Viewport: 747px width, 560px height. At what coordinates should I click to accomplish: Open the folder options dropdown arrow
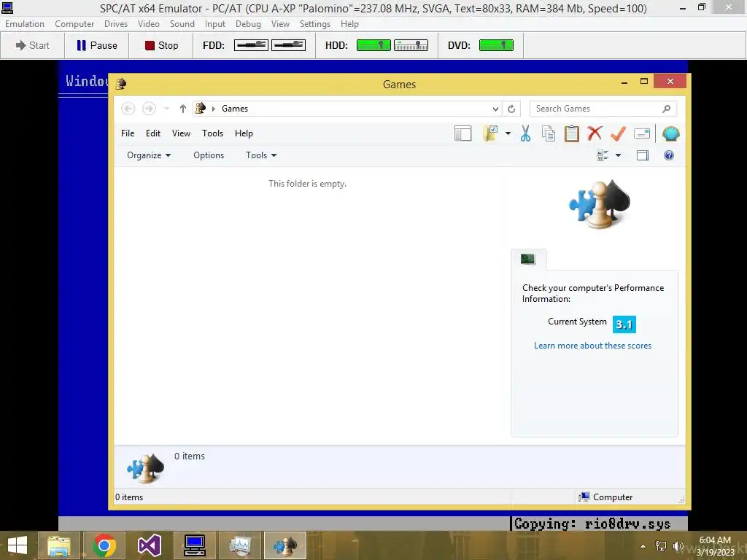pyautogui.click(x=508, y=134)
